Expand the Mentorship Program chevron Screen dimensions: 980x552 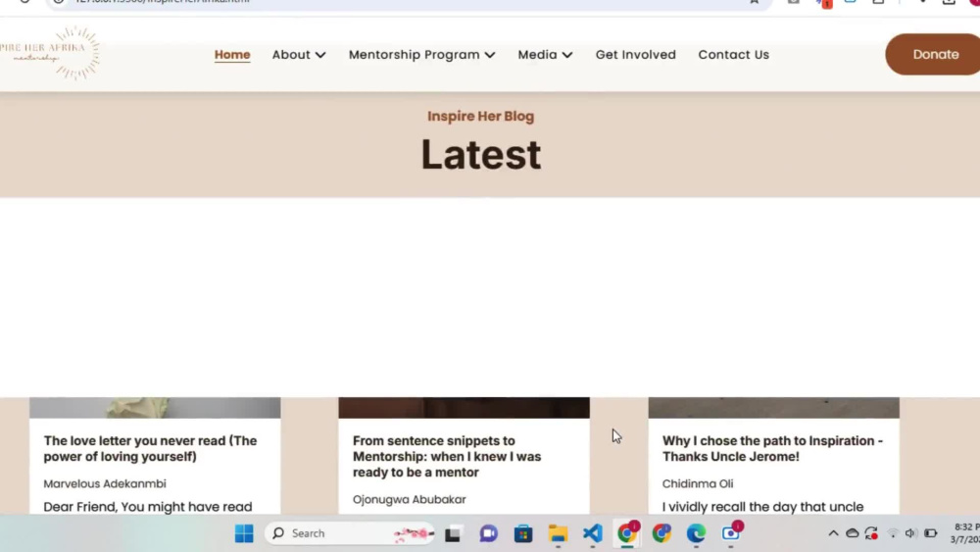(490, 56)
